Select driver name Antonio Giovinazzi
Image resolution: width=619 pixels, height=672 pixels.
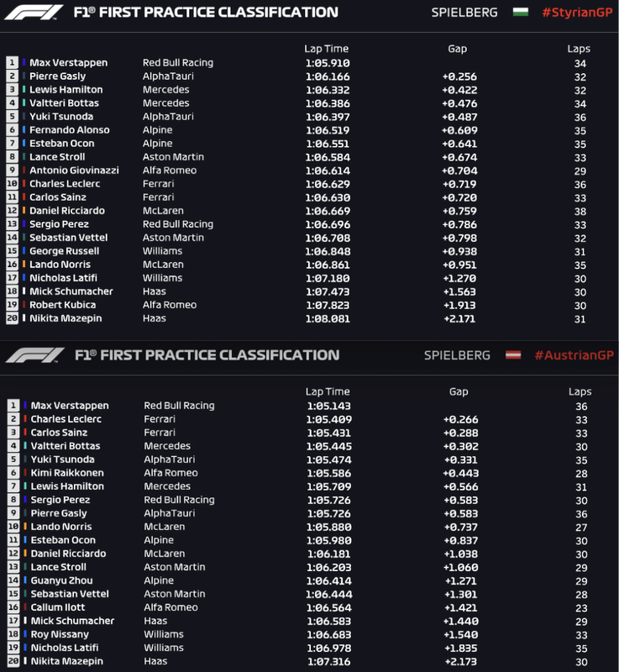pos(74,171)
